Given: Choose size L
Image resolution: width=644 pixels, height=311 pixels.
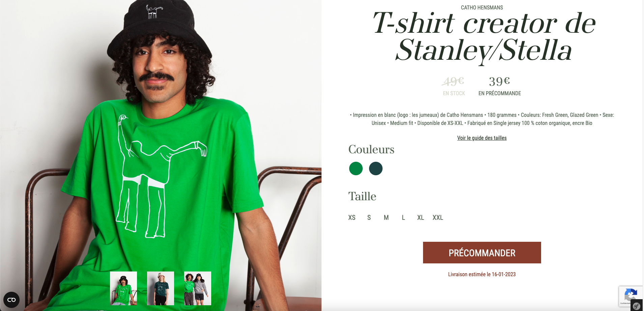Looking at the screenshot, I should (x=403, y=218).
